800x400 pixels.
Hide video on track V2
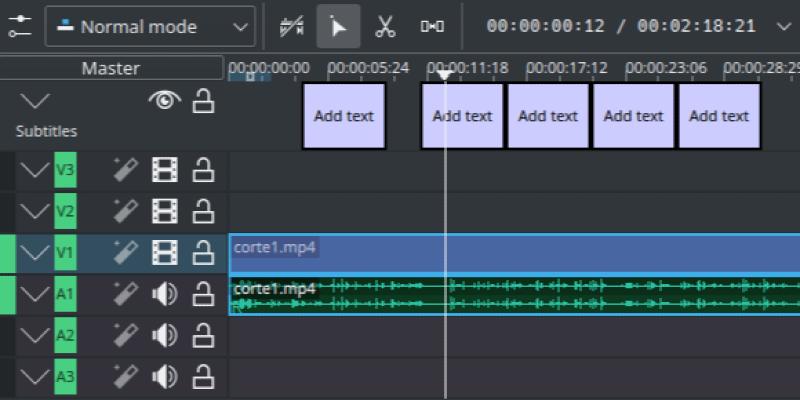pyautogui.click(x=165, y=212)
